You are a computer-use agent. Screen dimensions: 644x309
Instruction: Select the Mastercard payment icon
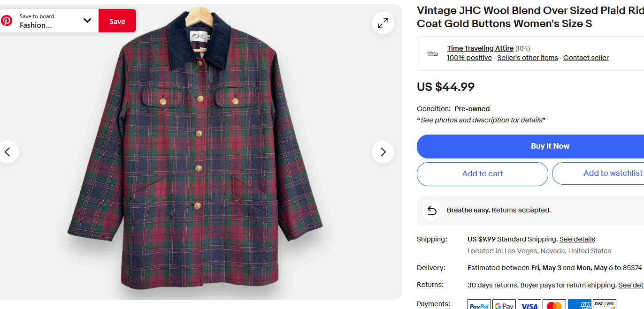(x=554, y=305)
